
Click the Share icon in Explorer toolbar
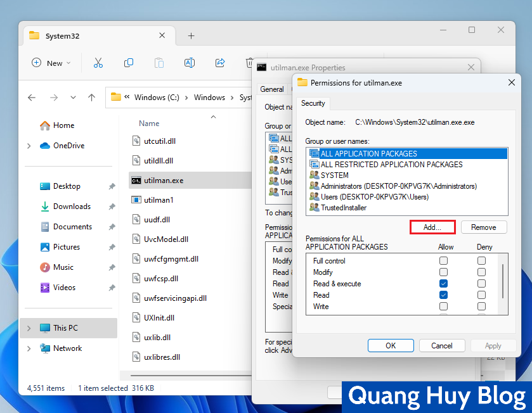(x=220, y=63)
